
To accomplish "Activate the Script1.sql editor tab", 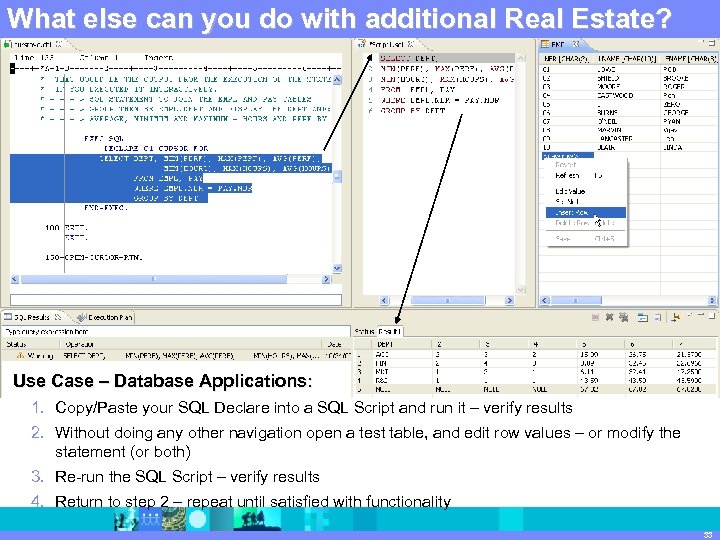I will (386, 45).
